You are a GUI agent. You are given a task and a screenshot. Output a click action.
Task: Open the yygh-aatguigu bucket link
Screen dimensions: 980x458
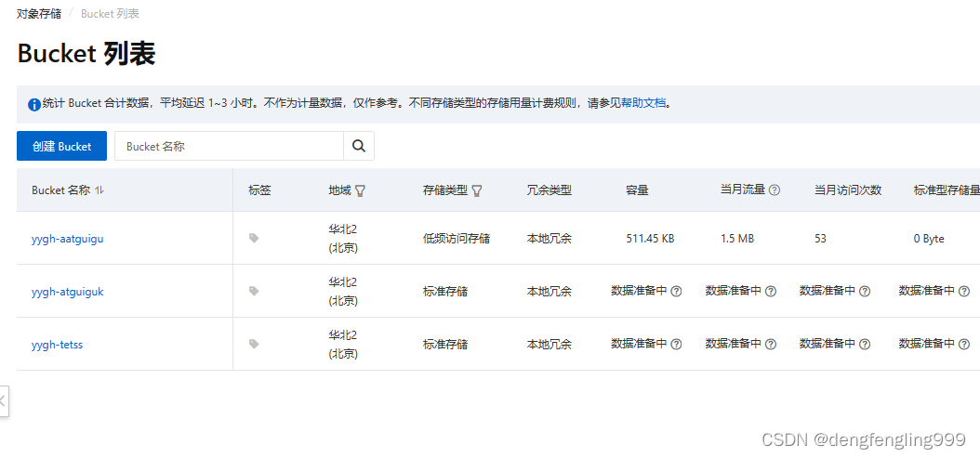tap(68, 238)
